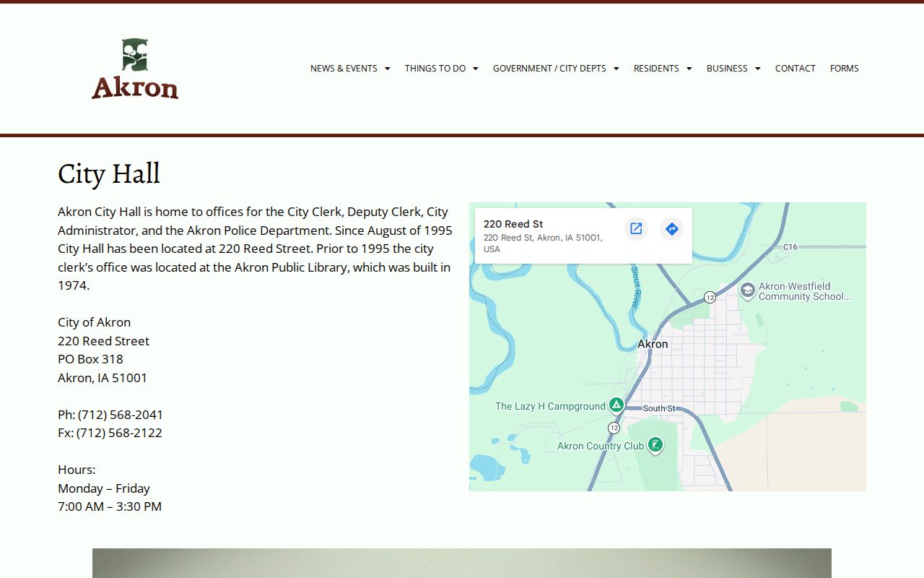Click the Akron tree logo

135,69
